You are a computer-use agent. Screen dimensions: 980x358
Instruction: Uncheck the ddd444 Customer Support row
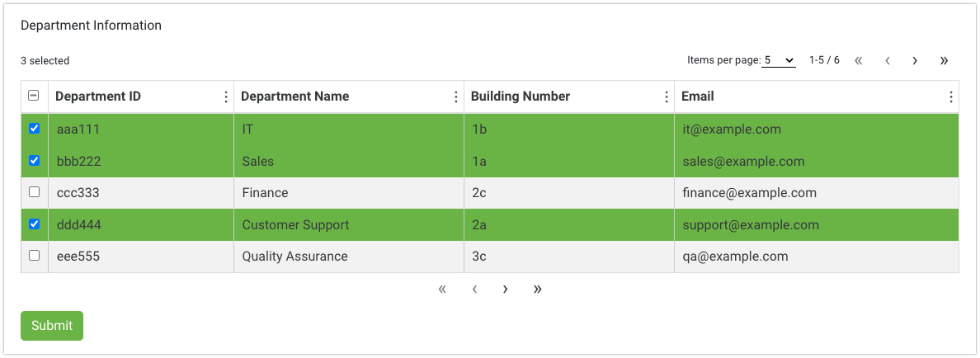[x=34, y=224]
